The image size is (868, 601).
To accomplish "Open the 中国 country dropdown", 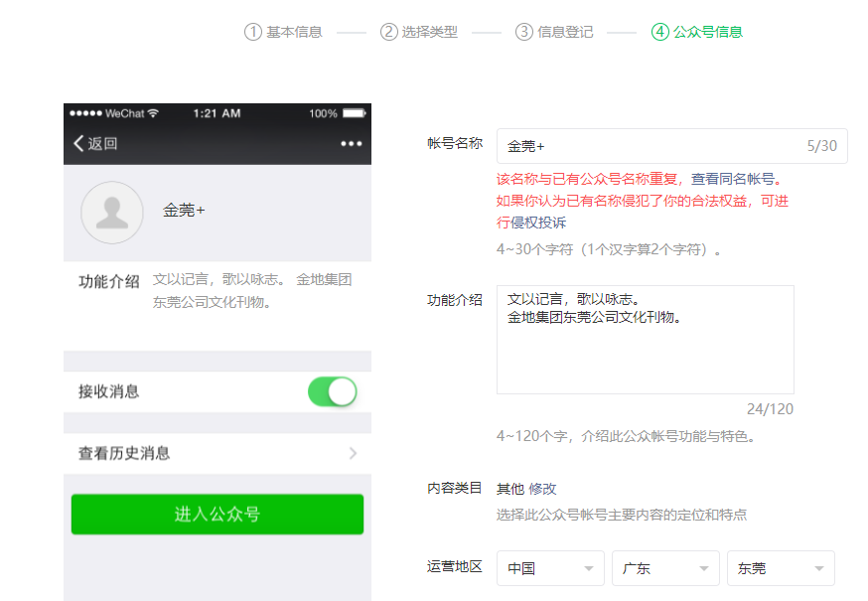I will pos(550,568).
